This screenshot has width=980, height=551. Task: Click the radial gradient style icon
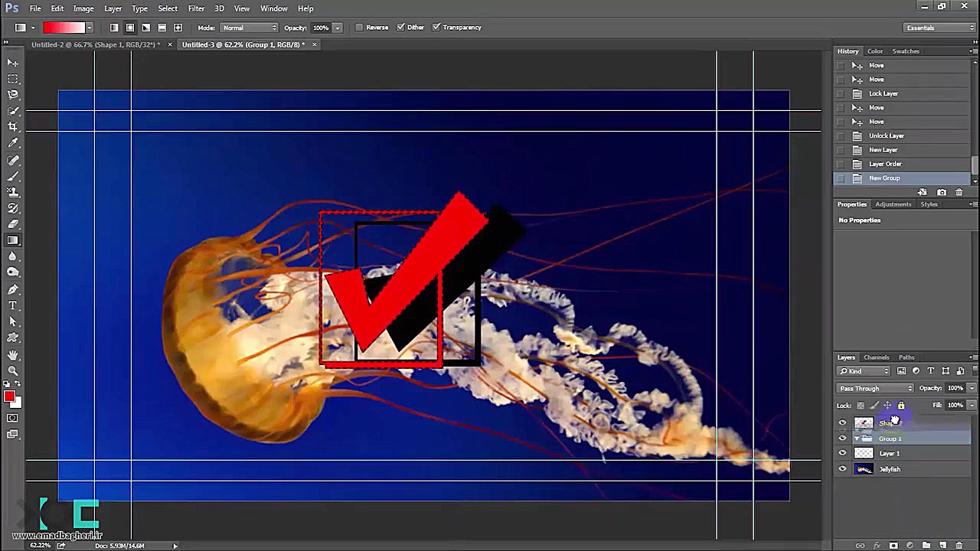(x=130, y=28)
